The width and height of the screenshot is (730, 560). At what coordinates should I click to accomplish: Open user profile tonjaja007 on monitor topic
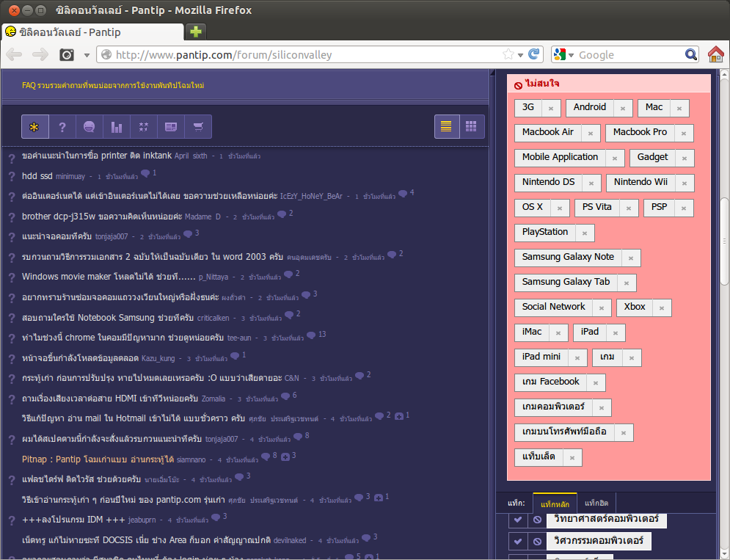coord(112,236)
